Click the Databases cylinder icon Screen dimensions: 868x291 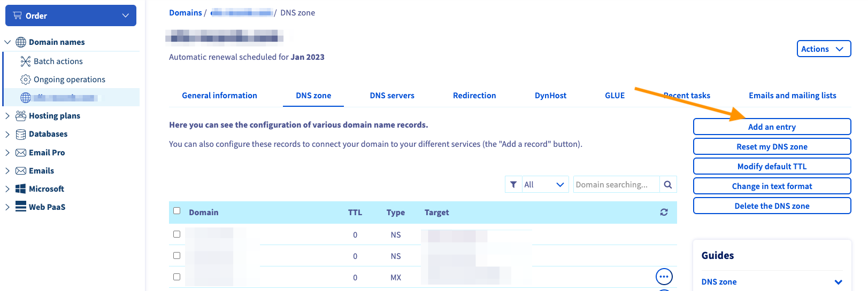[21, 134]
